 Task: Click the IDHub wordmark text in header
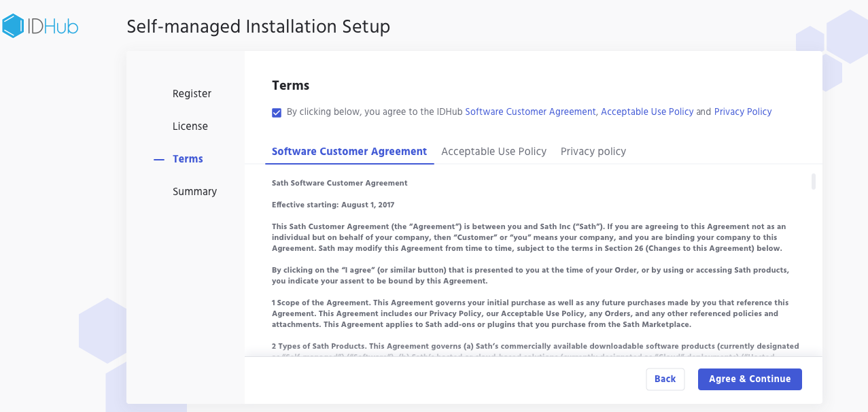tap(53, 27)
